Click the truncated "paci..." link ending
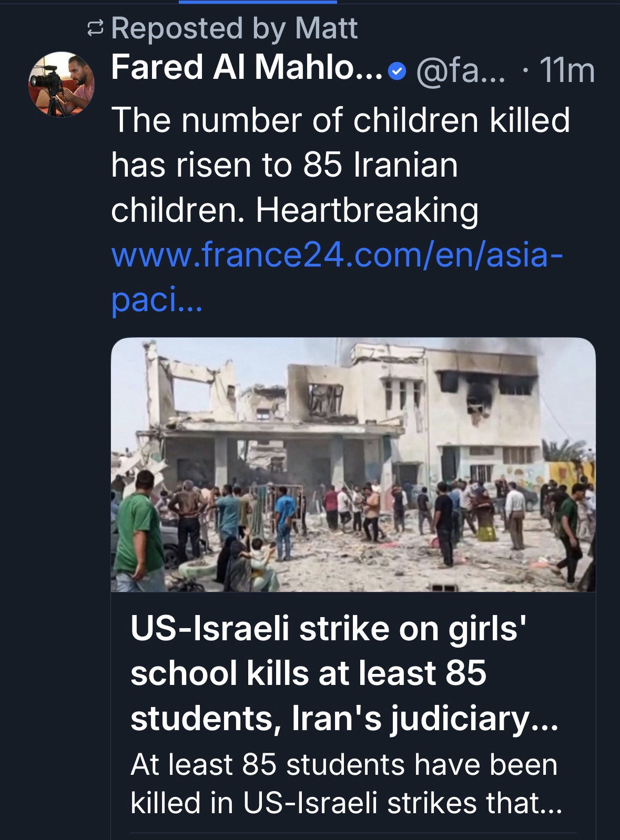The height and width of the screenshot is (840, 620). coord(156,302)
